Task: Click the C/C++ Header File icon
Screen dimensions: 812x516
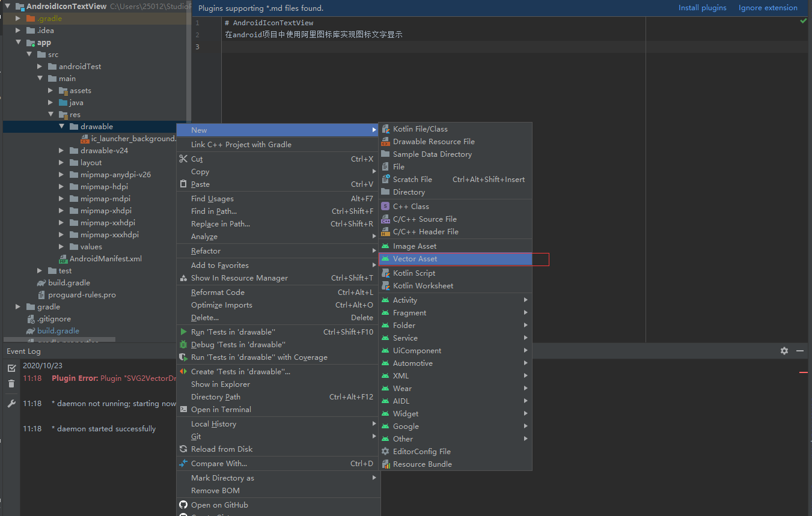Action: [386, 232]
